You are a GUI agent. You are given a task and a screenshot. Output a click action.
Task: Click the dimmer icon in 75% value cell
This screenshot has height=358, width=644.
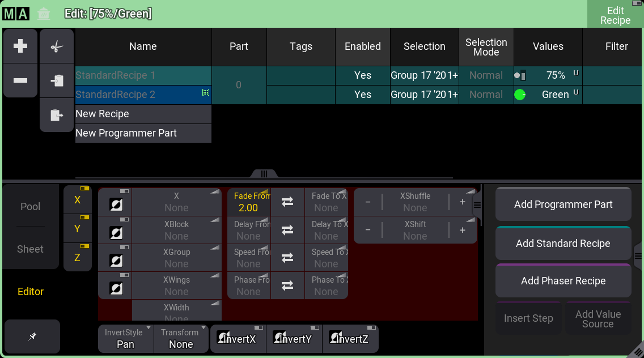(520, 75)
